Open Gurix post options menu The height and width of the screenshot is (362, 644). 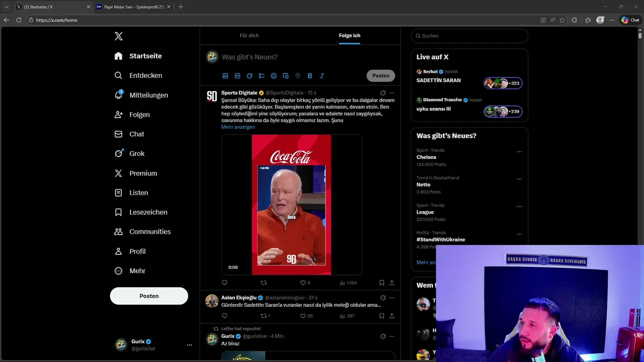(x=392, y=336)
